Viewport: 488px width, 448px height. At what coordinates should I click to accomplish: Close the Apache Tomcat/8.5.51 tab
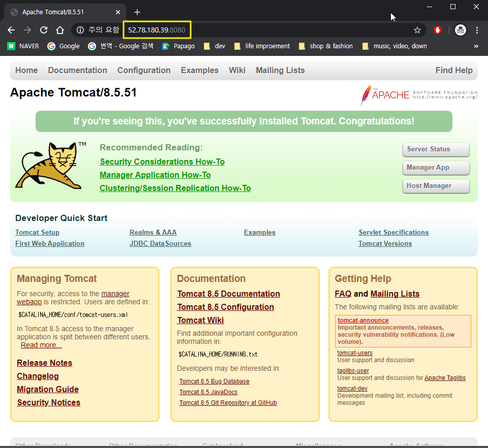pyautogui.click(x=117, y=12)
